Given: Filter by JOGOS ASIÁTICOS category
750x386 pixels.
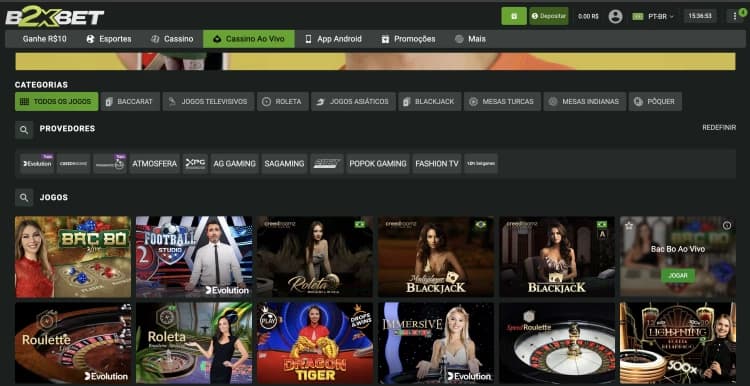Looking at the screenshot, I should [353, 101].
